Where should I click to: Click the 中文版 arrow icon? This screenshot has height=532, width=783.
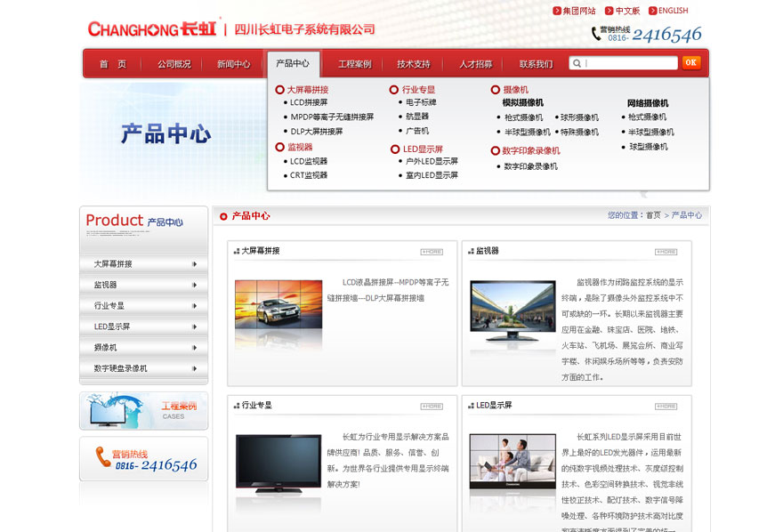pos(609,11)
